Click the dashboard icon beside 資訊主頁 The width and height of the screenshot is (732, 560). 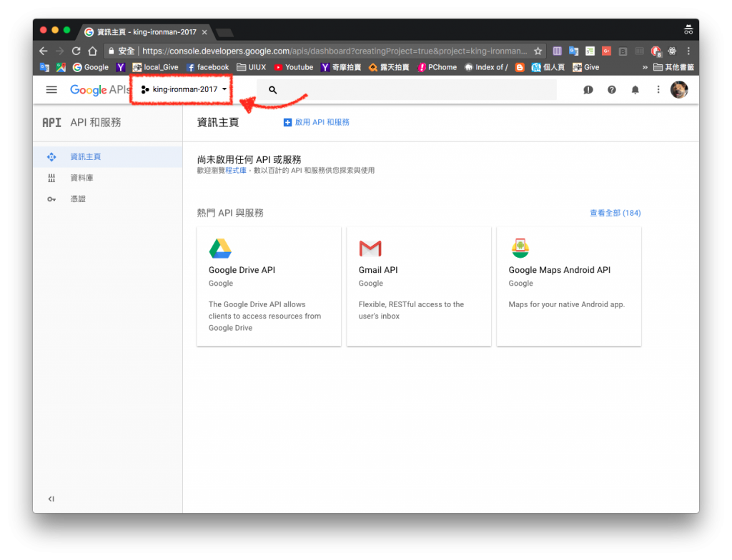pyautogui.click(x=51, y=157)
